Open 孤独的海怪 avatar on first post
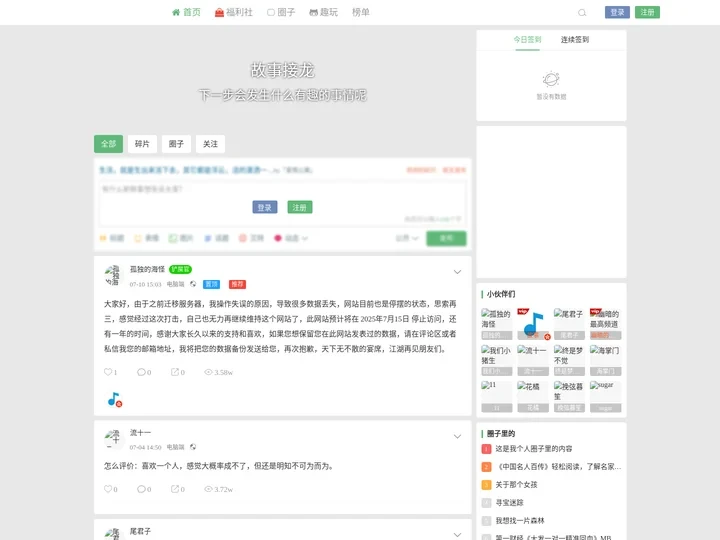Image resolution: width=720 pixels, height=540 pixels. point(113,276)
